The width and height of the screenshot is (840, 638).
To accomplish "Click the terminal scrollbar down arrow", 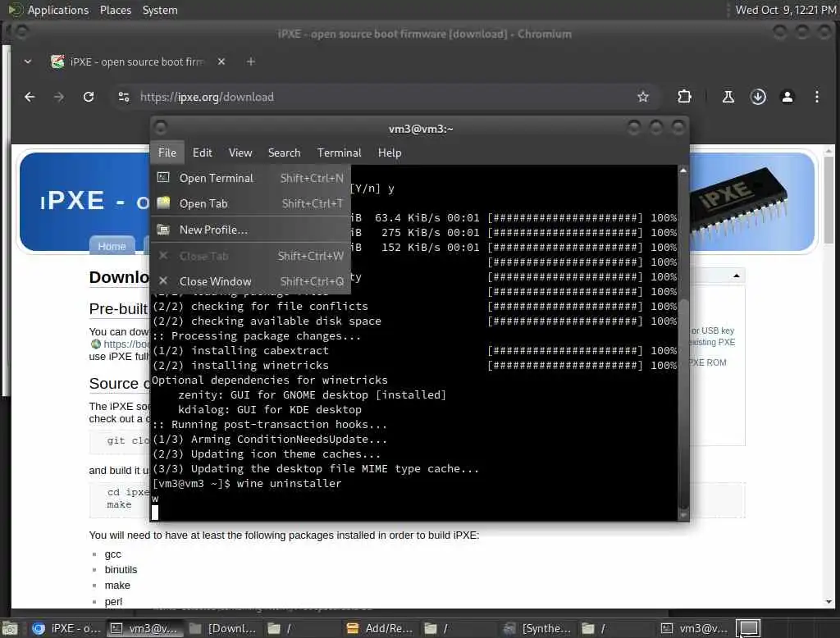I will (x=683, y=515).
